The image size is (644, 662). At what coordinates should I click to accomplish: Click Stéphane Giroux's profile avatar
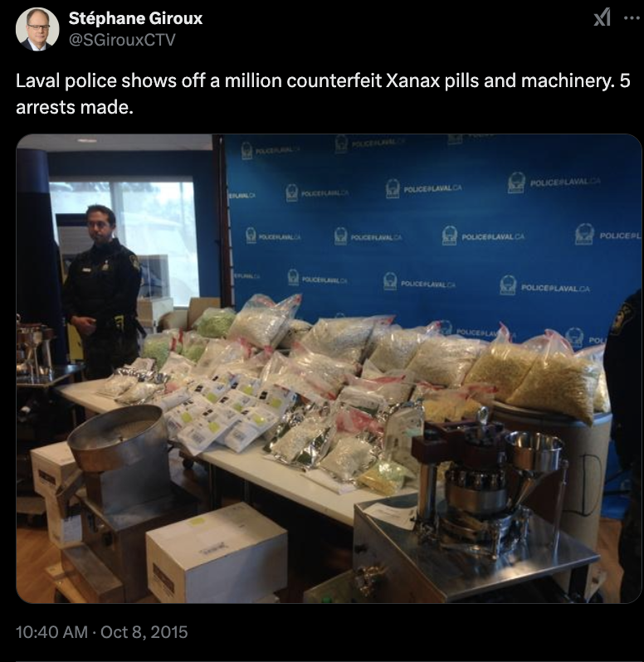[37, 29]
